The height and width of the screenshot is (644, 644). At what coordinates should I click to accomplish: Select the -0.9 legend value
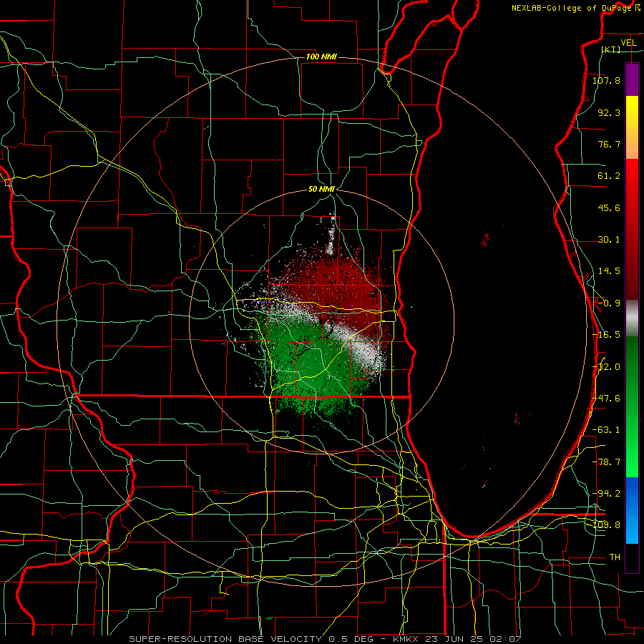coord(609,303)
